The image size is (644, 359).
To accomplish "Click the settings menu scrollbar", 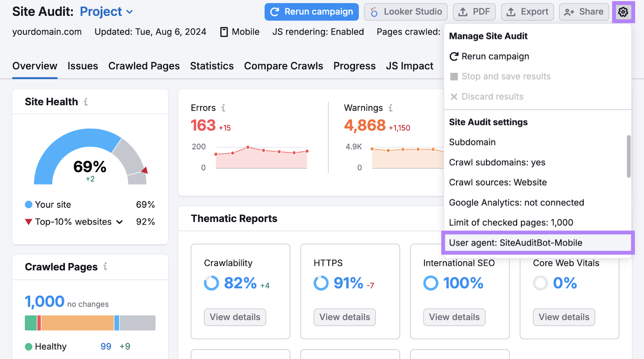I will [x=628, y=156].
